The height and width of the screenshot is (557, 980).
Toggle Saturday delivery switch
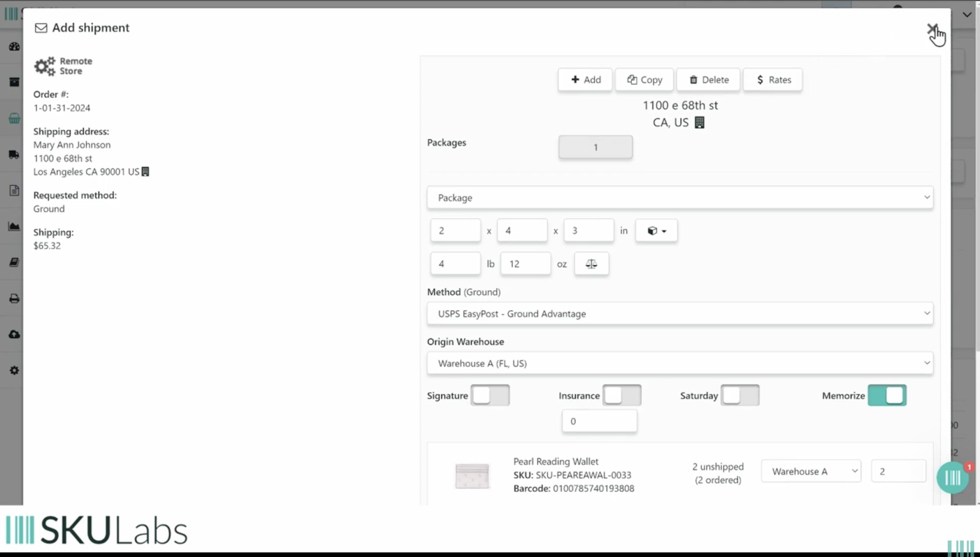tap(740, 395)
